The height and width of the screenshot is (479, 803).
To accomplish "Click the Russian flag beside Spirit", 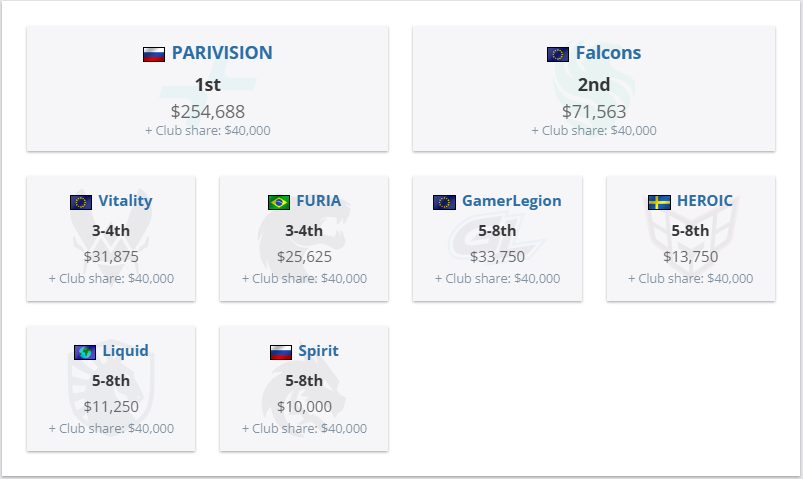I will (x=281, y=352).
